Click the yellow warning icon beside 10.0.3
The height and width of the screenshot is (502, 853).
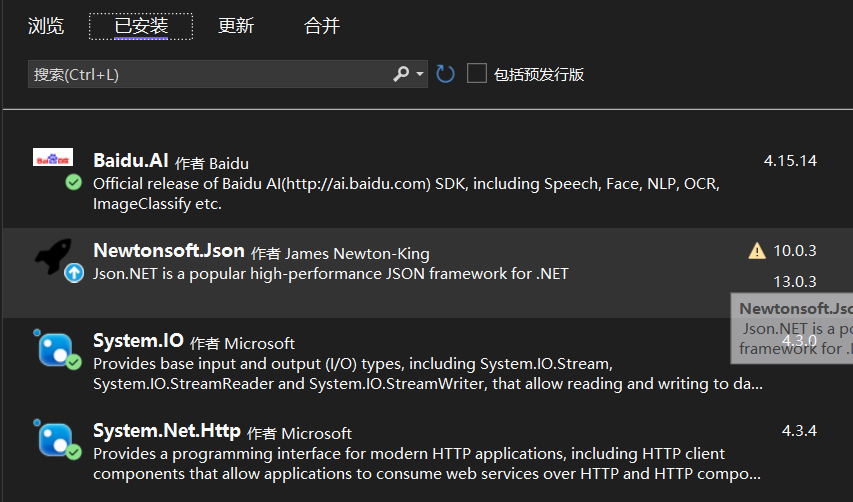757,251
